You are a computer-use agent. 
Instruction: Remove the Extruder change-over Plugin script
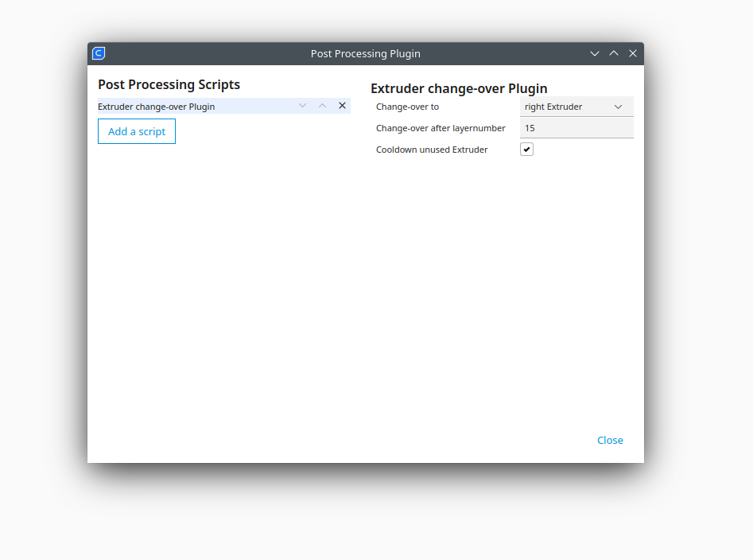click(x=342, y=105)
